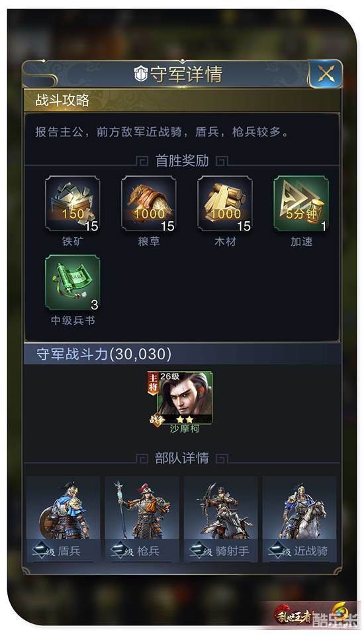Screen dimensions: 364x634
Task: Open the 5分钟 加速 speed-up item
Action: [x=301, y=204]
